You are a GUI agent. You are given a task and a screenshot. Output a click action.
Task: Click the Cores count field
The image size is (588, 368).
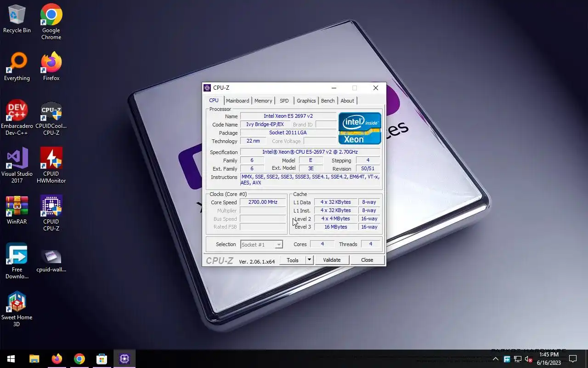[322, 244]
